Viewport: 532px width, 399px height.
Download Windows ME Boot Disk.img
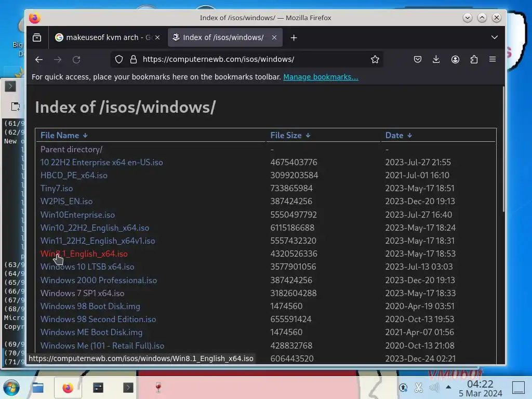click(x=91, y=332)
